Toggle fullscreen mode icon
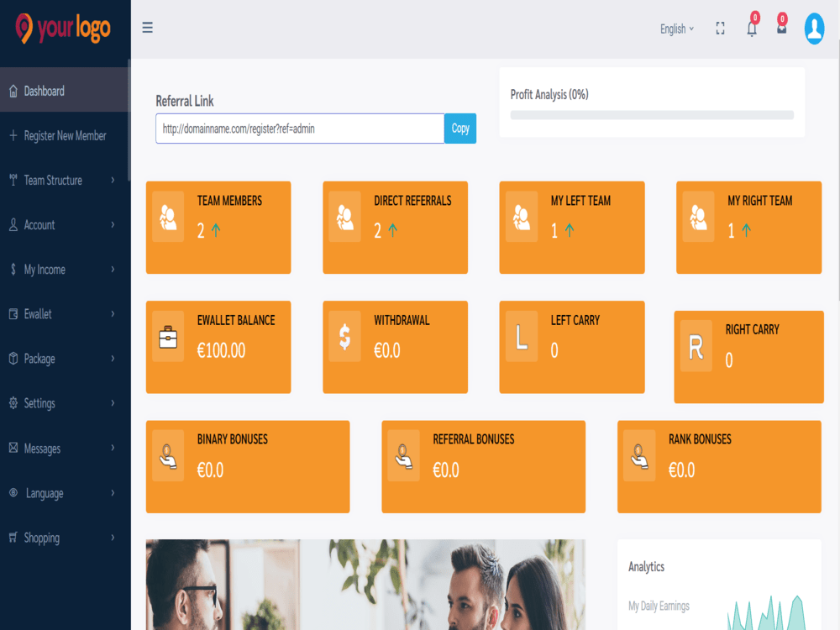The width and height of the screenshot is (840, 630). [720, 28]
